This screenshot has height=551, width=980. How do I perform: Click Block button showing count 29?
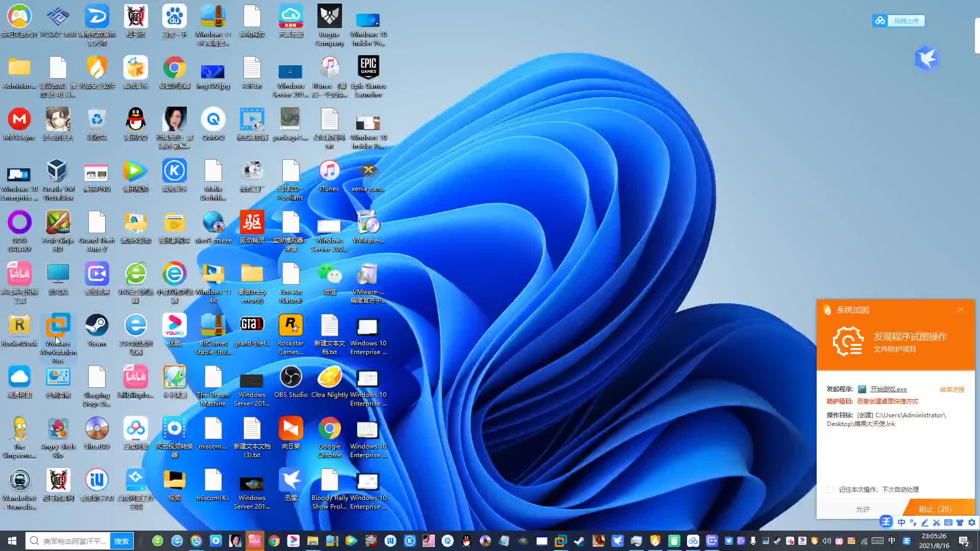(x=936, y=509)
